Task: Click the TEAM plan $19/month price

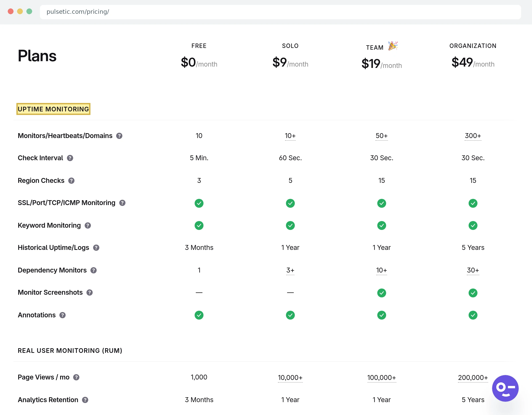Action: pyautogui.click(x=381, y=64)
